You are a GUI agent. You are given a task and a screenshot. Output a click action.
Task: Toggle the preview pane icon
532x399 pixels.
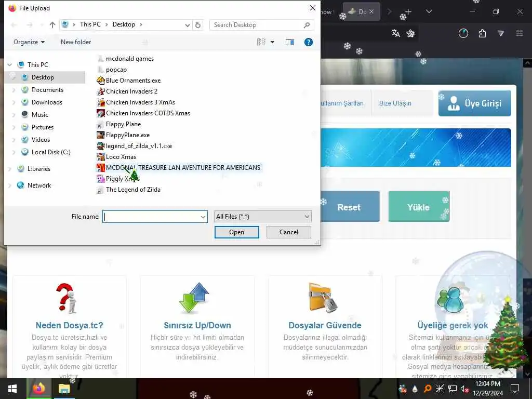290,42
